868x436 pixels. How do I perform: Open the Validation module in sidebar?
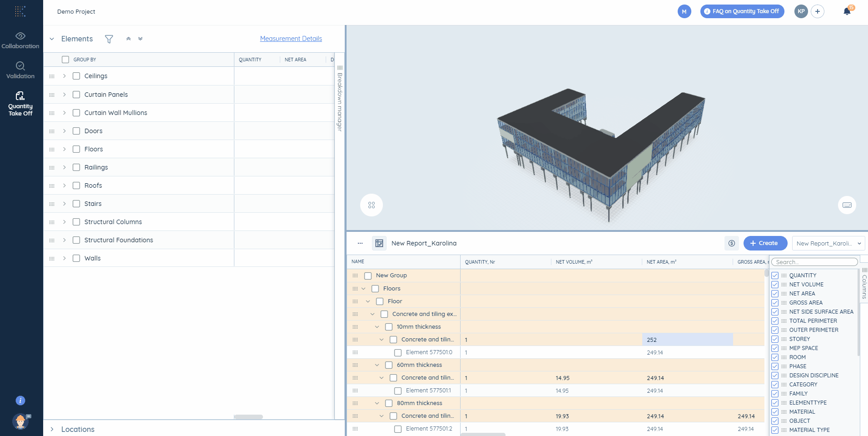20,70
